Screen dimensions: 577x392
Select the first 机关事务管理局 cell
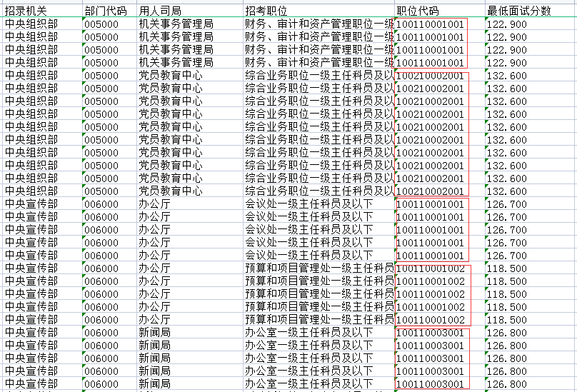click(190, 24)
